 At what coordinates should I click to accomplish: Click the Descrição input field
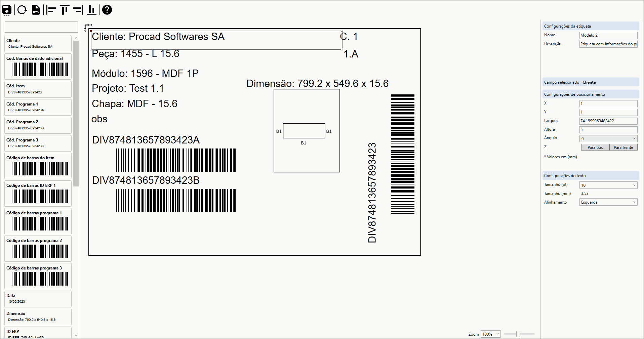click(608, 44)
